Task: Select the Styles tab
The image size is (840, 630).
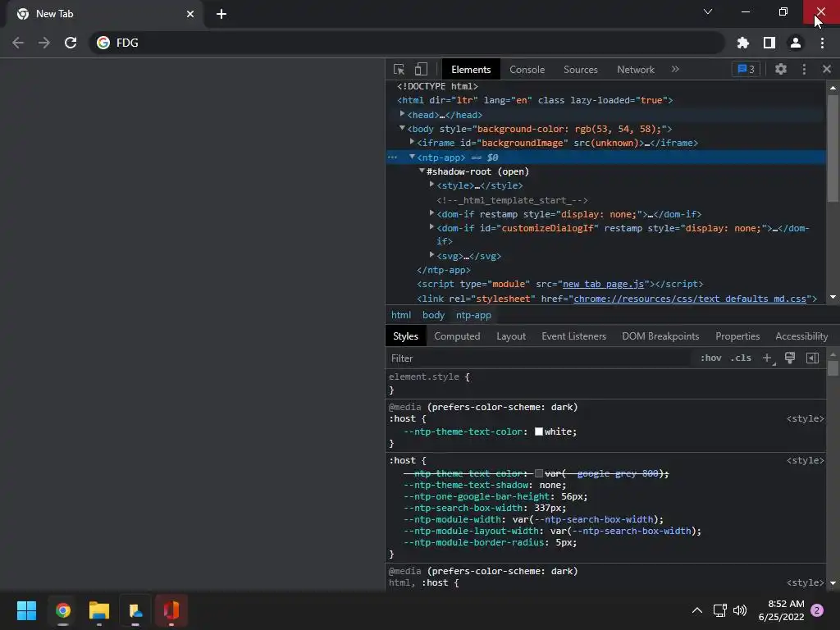Action: [405, 336]
